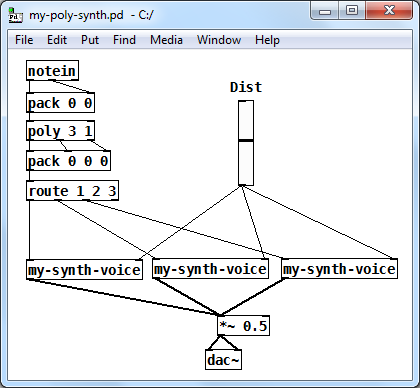Image resolution: width=420 pixels, height=388 pixels.
Task: Open the Find menu
Action: pos(124,40)
